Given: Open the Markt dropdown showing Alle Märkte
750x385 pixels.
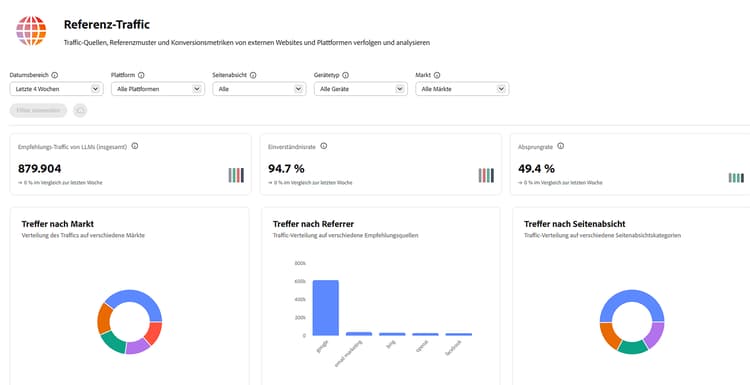Looking at the screenshot, I should pos(462,89).
